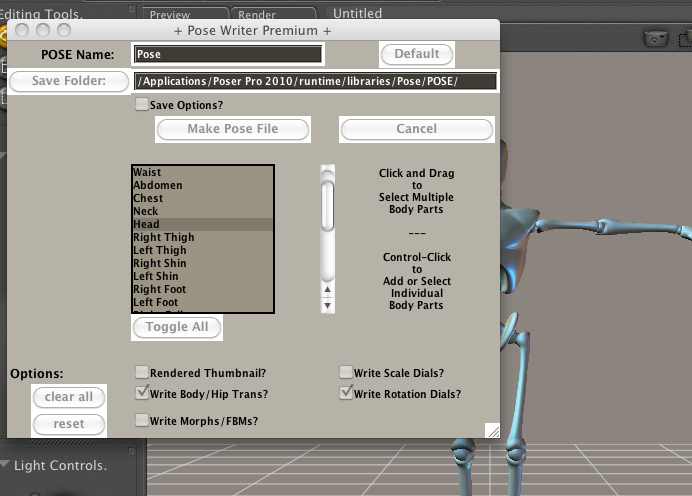Click the Default button
This screenshot has height=496, width=692.
pos(417,54)
